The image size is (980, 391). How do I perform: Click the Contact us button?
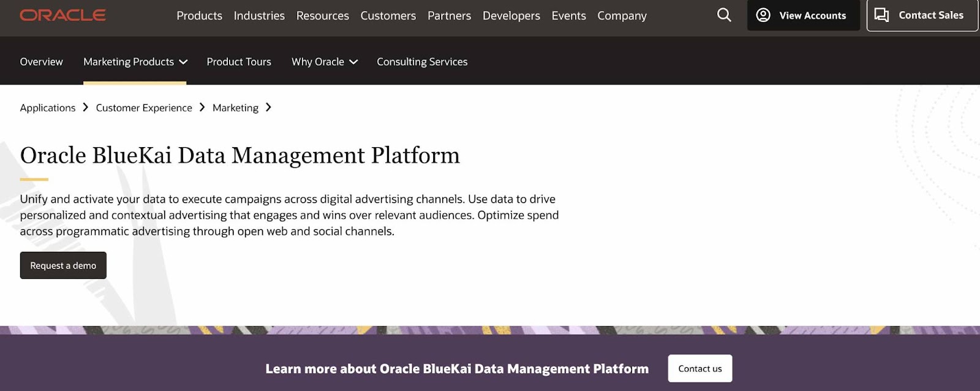(700, 368)
